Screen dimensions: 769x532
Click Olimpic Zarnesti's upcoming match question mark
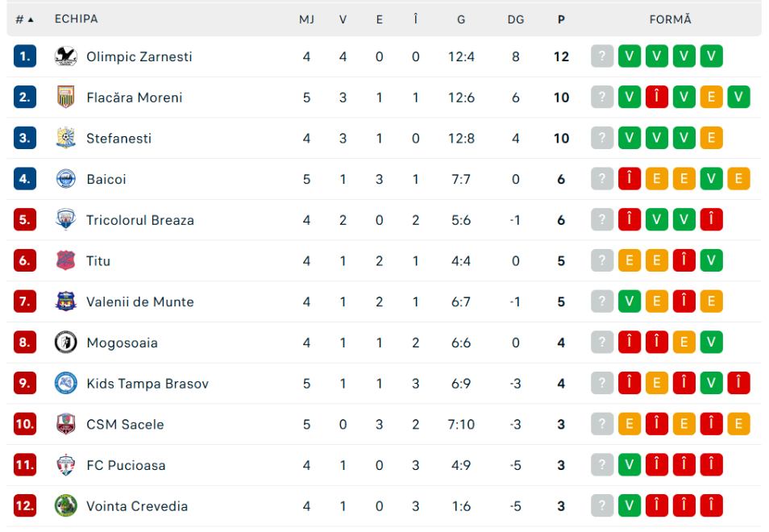coord(602,56)
